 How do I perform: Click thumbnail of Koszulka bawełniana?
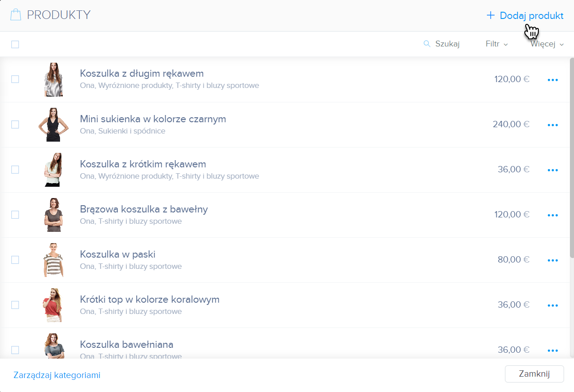coord(54,346)
